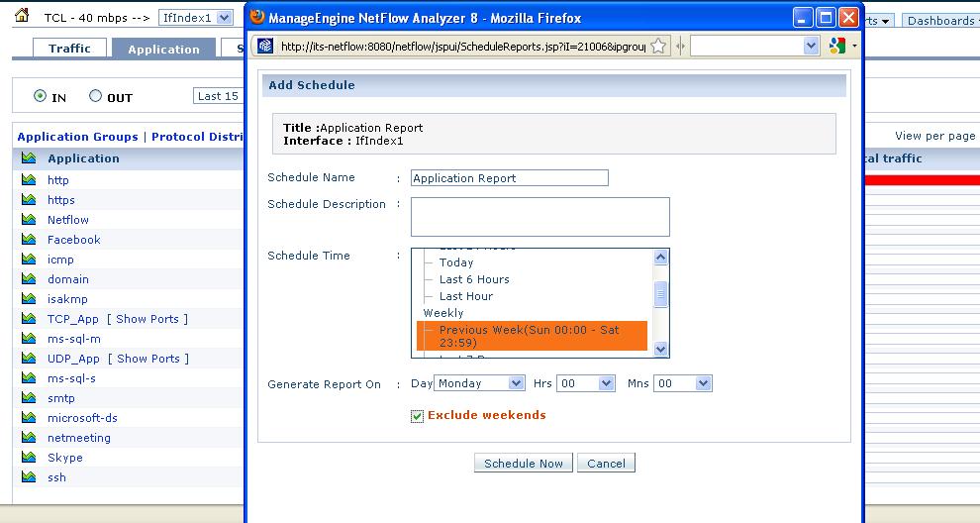Click the bookmark star in address bar
This screenshot has width=980, height=523.
coord(659,46)
